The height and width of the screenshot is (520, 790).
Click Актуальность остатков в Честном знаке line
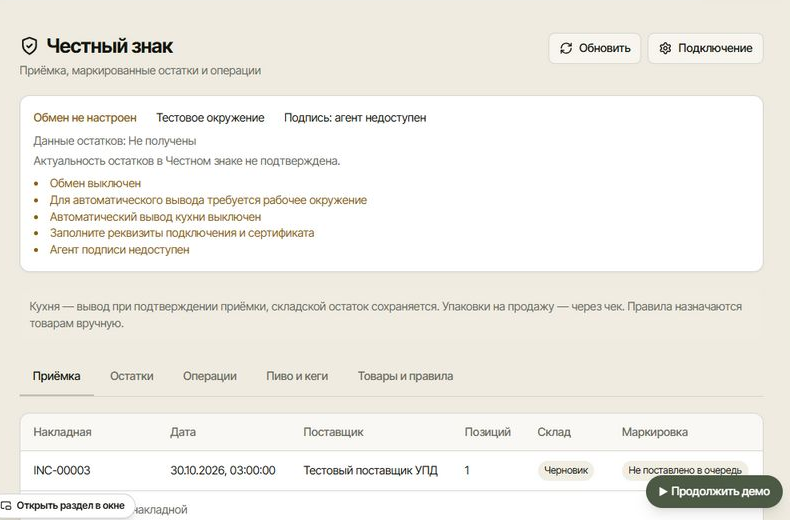coord(186,161)
